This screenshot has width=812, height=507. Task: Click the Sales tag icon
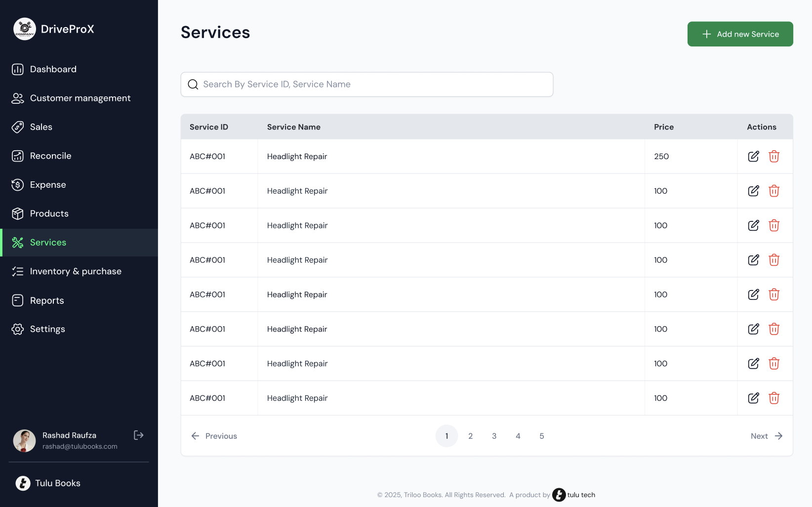[x=18, y=127]
